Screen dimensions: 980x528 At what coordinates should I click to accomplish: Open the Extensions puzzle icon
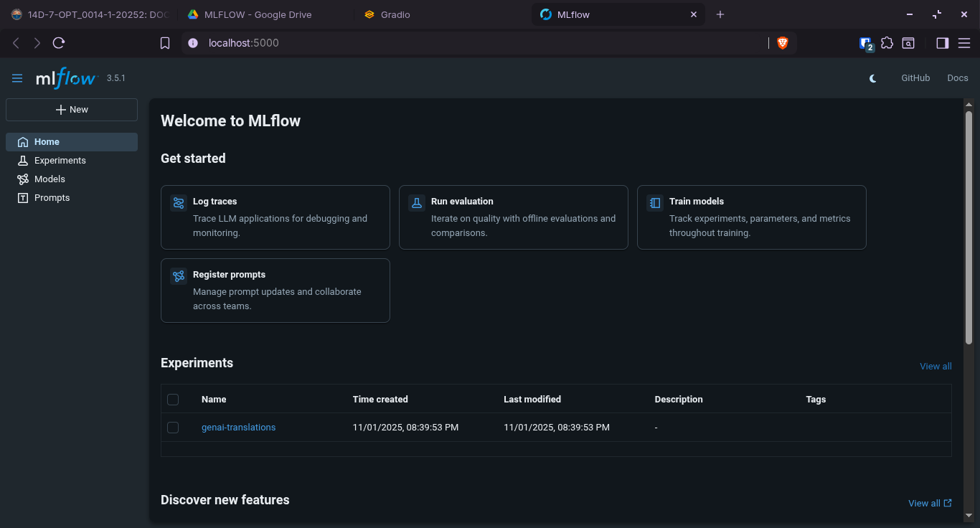887,43
